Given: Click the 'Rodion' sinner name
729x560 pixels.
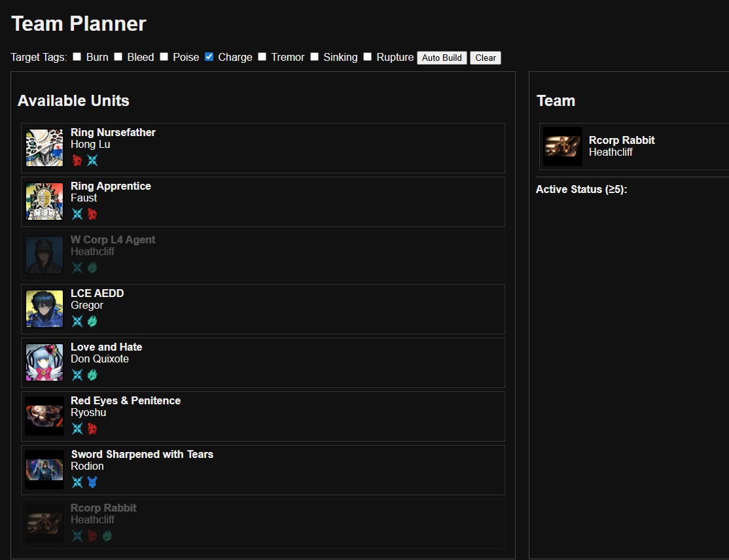Looking at the screenshot, I should 87,466.
